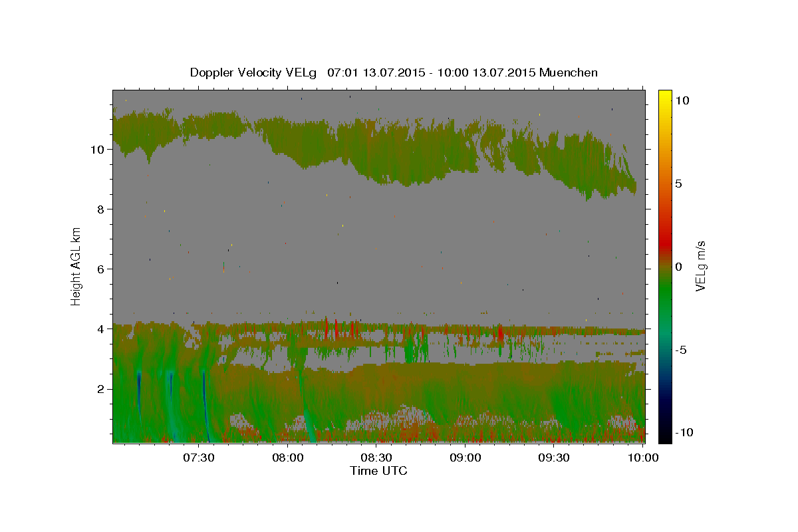Click the colorbar value '5'
Viewport: 798px width, 532px height.
click(x=678, y=184)
